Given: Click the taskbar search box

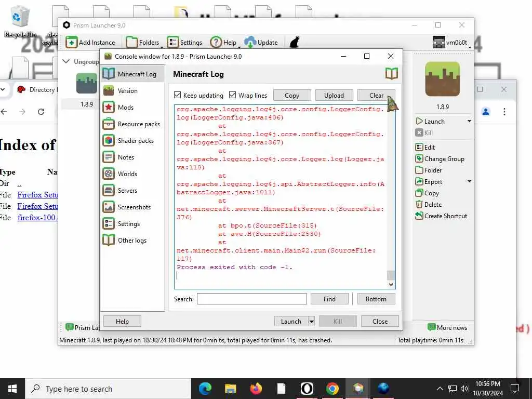Looking at the screenshot, I should click(108, 389).
